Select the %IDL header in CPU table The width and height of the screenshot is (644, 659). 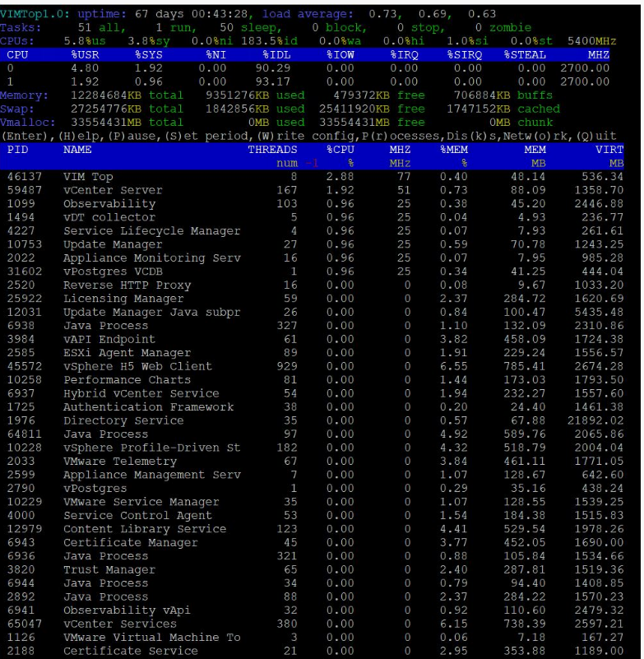276,55
